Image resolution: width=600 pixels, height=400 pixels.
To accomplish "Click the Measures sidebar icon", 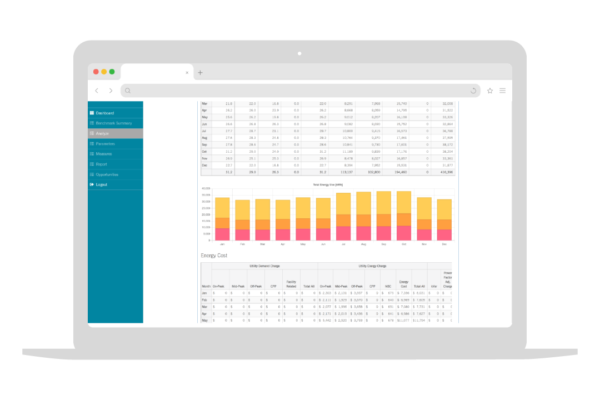I will [x=92, y=154].
